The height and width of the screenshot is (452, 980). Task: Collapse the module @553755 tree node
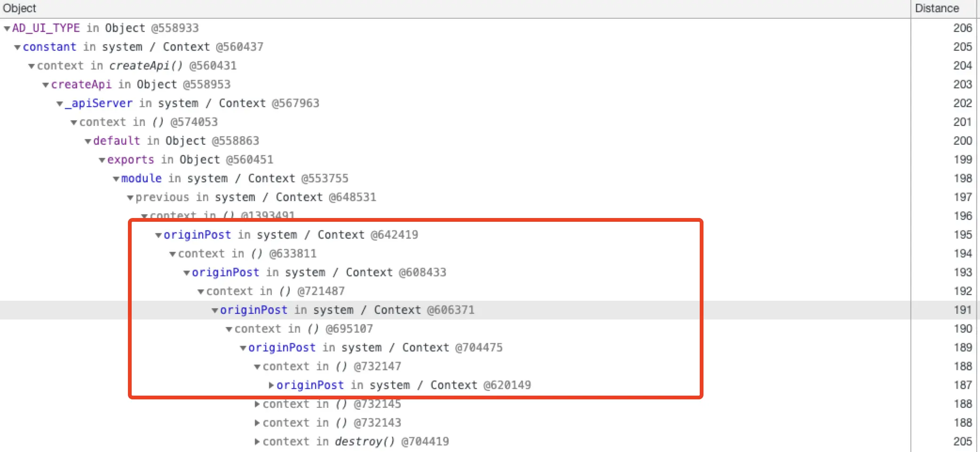coord(116,179)
